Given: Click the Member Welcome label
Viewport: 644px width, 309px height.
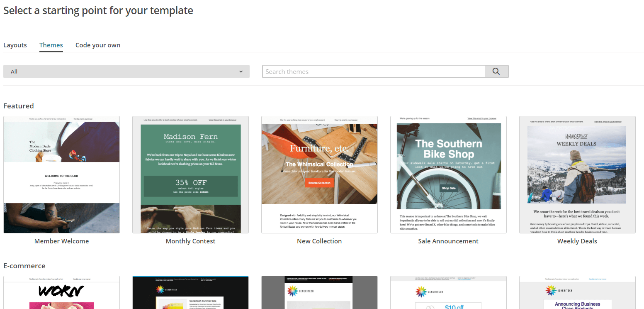Looking at the screenshot, I should point(61,241).
